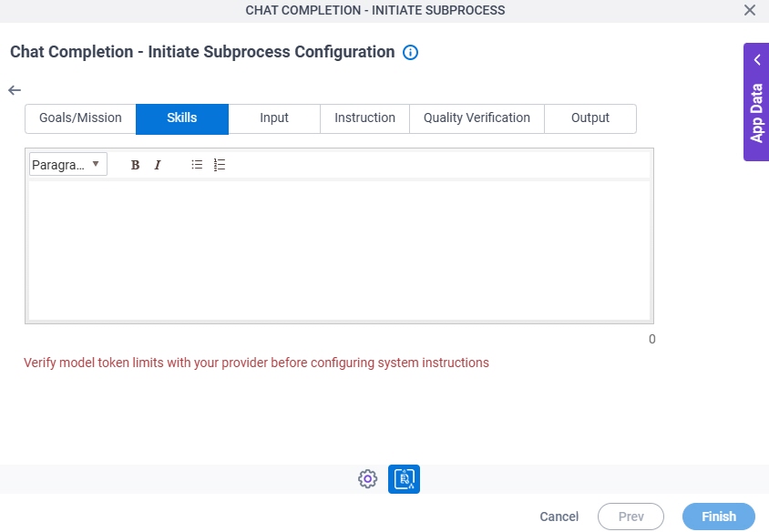Insert a bulleted list
Screen dimensions: 769x532
(197, 165)
